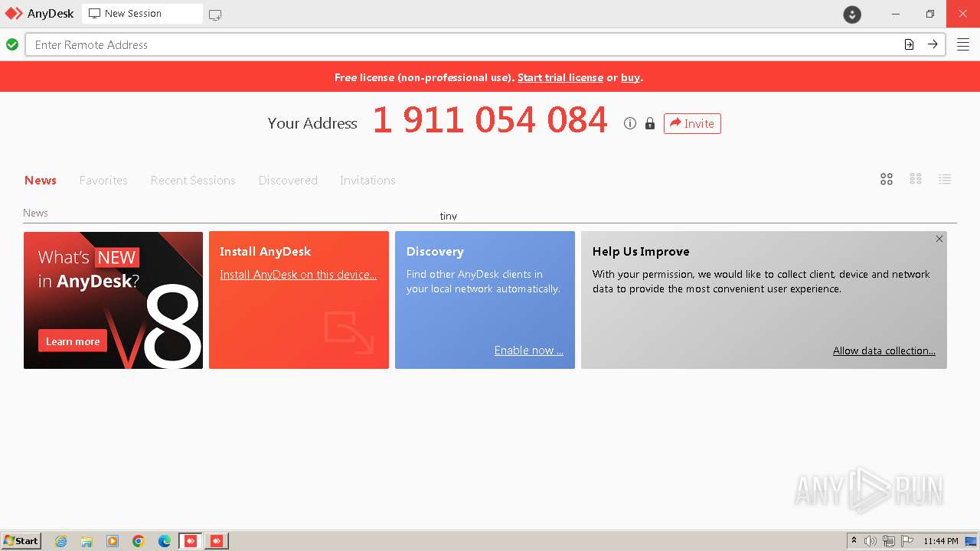The height and width of the screenshot is (551, 980).
Task: Open the Invitations tab
Action: coord(367,181)
